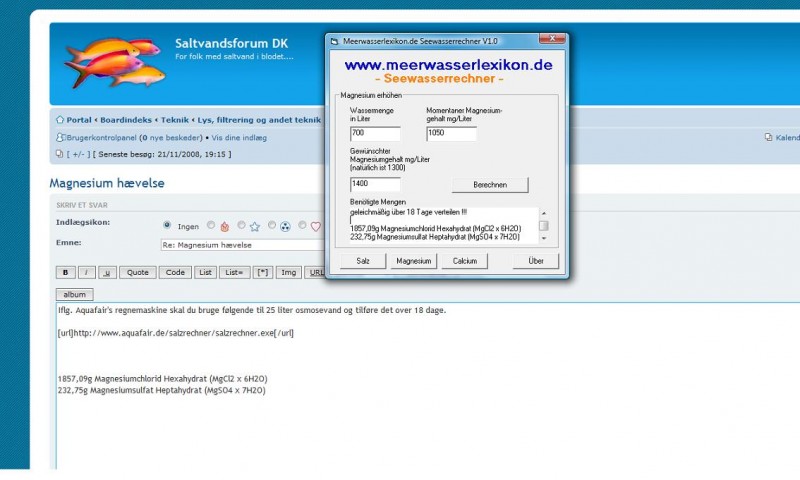Image resolution: width=800 pixels, height=480 pixels.
Task: Switch to the Salz calculator
Action: tap(363, 261)
